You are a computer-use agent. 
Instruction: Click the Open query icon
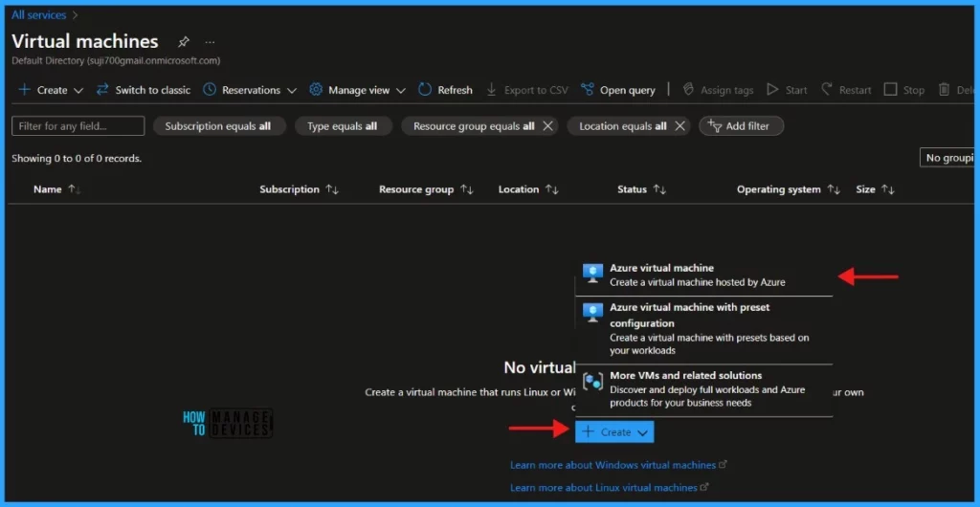[x=587, y=89]
